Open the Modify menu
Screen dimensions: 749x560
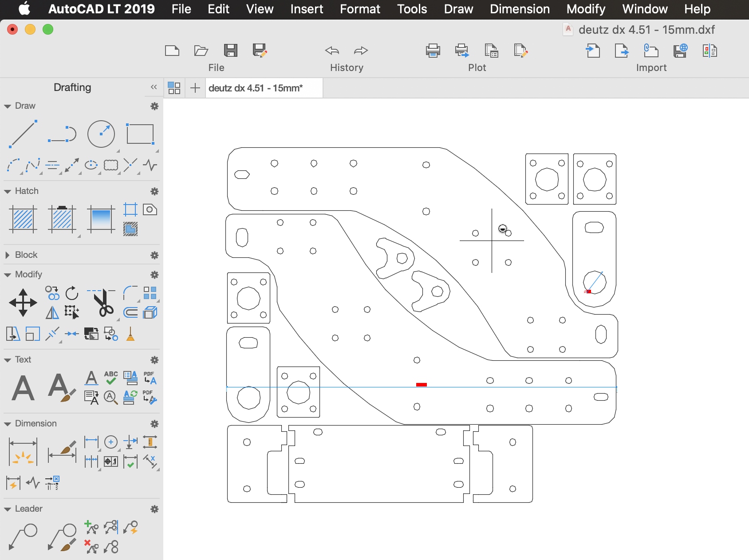tap(586, 9)
